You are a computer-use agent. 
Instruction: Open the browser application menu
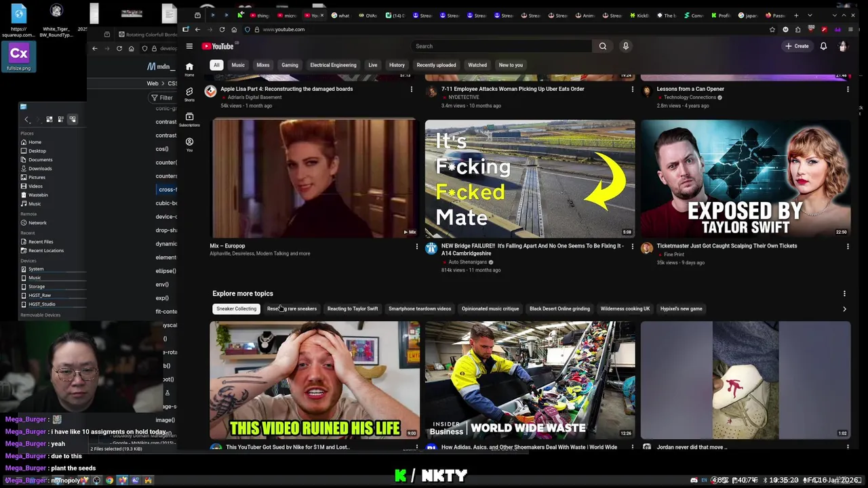850,29
